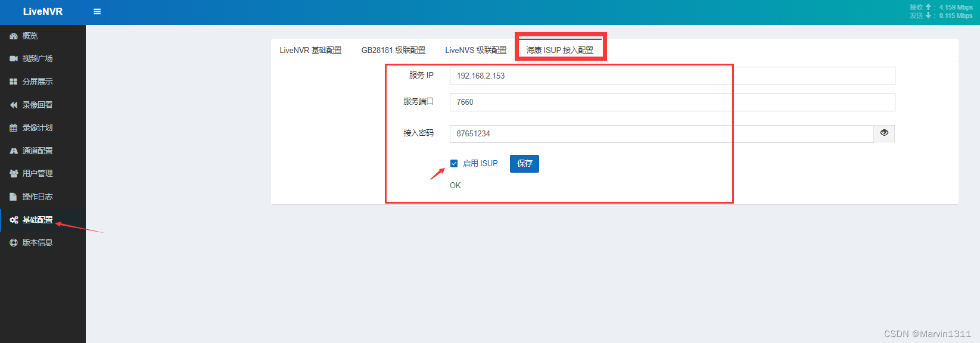Click the upload arrow beside 接收
The width and height of the screenshot is (980, 343).
tap(928, 7)
